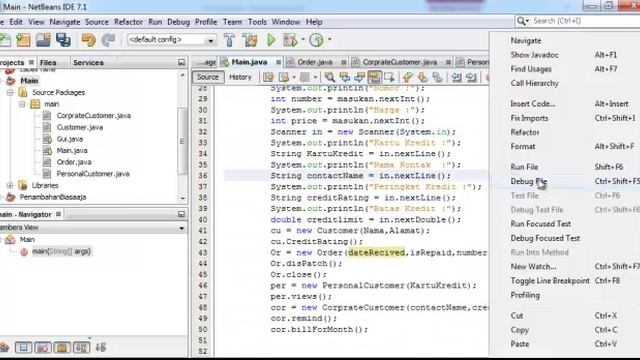640x360 pixels.
Task: Open the Refactor menu
Action: point(128,22)
